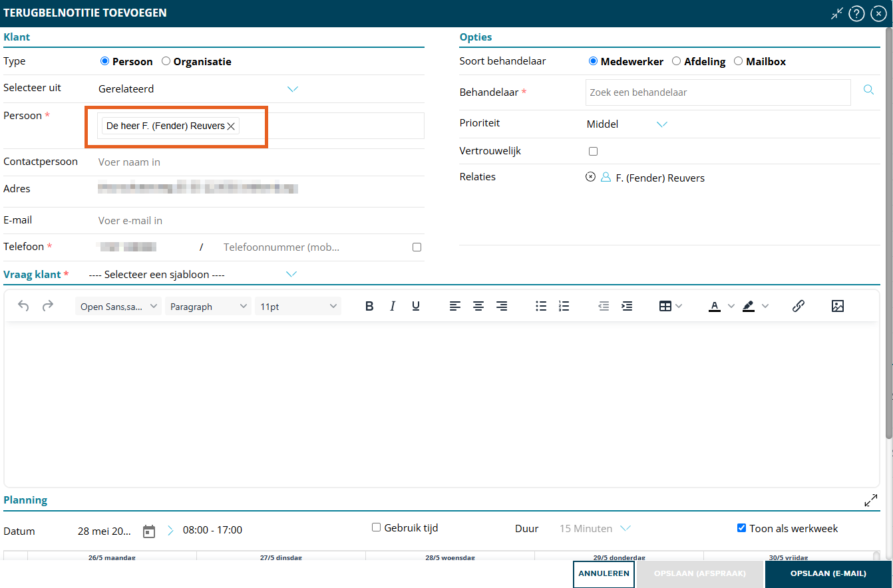Open the Selecteer een sjabloon dropdown
Image resolution: width=893 pixels, height=588 pixels.
192,274
